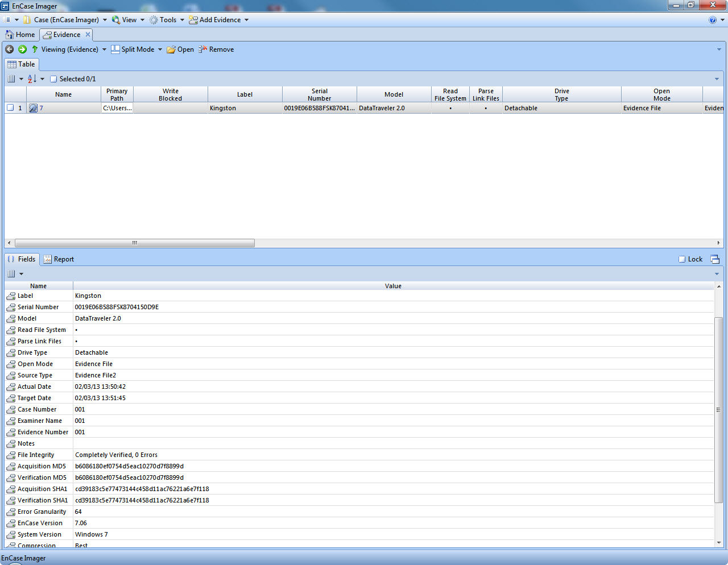Click the Open evidence button
Image resolution: width=728 pixels, height=565 pixels.
pos(180,49)
